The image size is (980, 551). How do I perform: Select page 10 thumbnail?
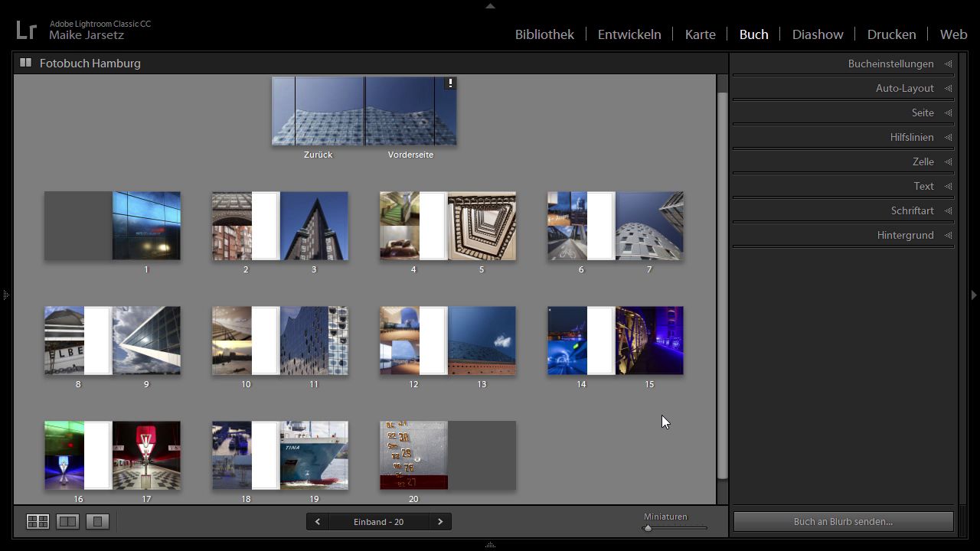[x=246, y=341]
